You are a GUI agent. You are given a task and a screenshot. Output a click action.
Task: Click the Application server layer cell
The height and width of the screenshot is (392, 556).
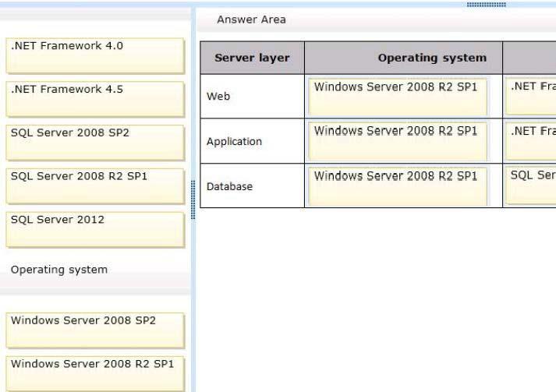(252, 141)
